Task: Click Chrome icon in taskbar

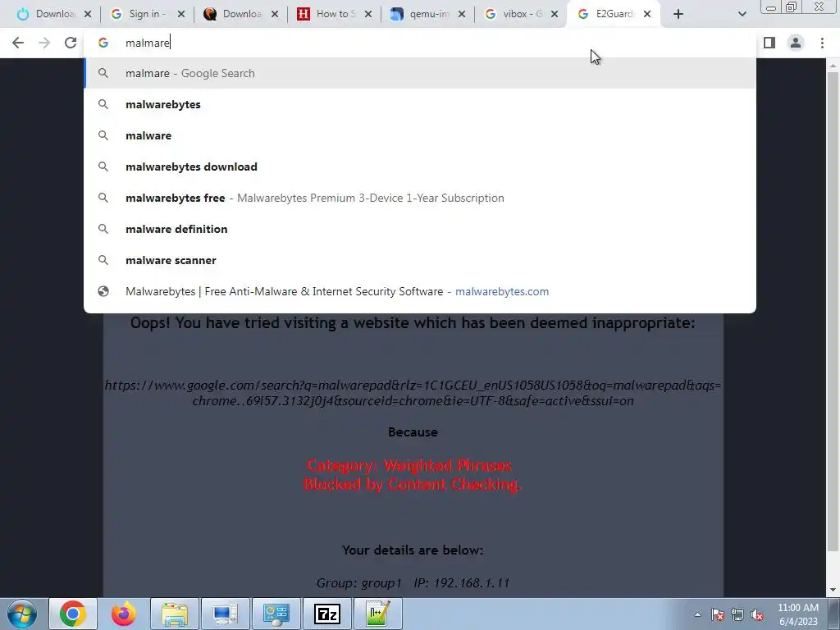Action: 73,614
